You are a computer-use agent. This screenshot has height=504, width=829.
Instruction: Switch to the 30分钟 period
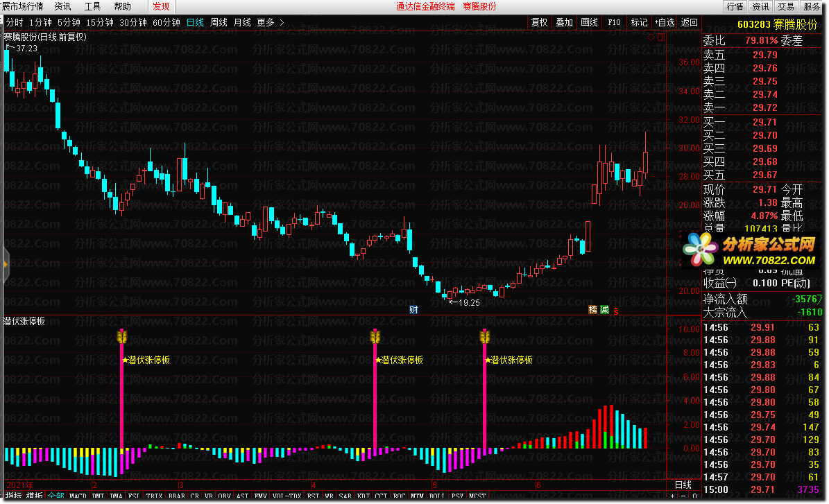point(133,22)
